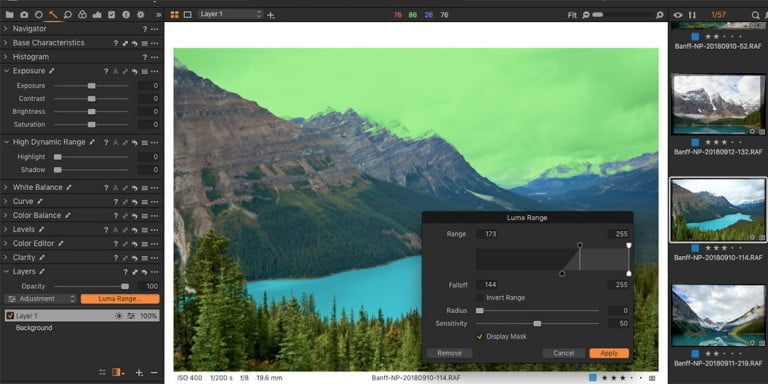
Task: Toggle browser view with eye icon
Action: [x=678, y=15]
